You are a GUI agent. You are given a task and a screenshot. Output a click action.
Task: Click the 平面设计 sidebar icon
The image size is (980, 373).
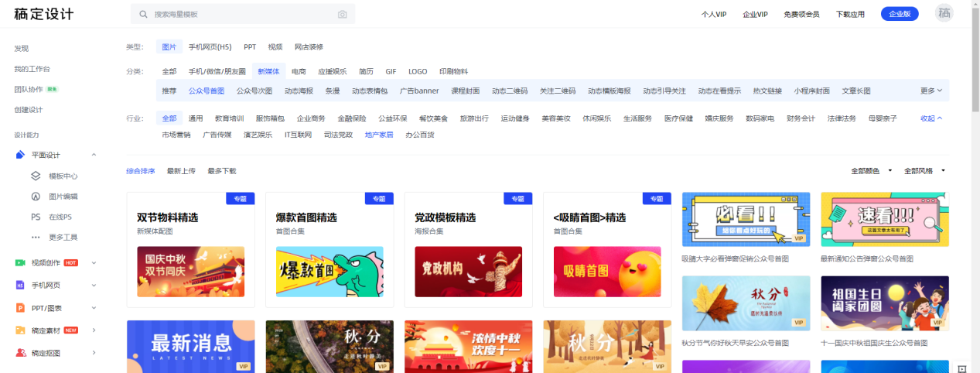(x=20, y=155)
